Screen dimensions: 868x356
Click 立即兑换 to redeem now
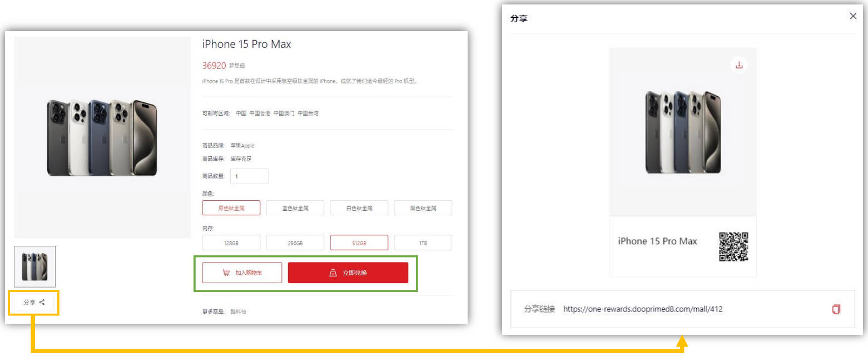(348, 273)
